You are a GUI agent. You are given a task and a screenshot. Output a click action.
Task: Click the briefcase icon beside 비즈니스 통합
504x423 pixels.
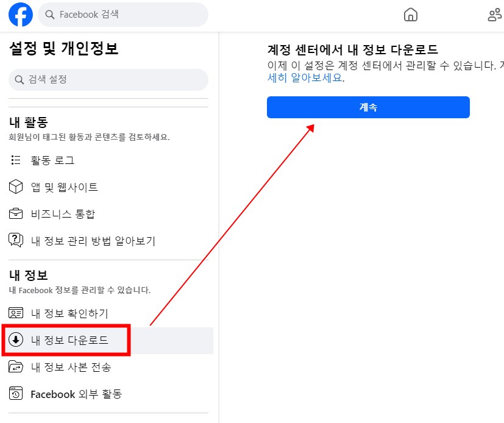[15, 213]
